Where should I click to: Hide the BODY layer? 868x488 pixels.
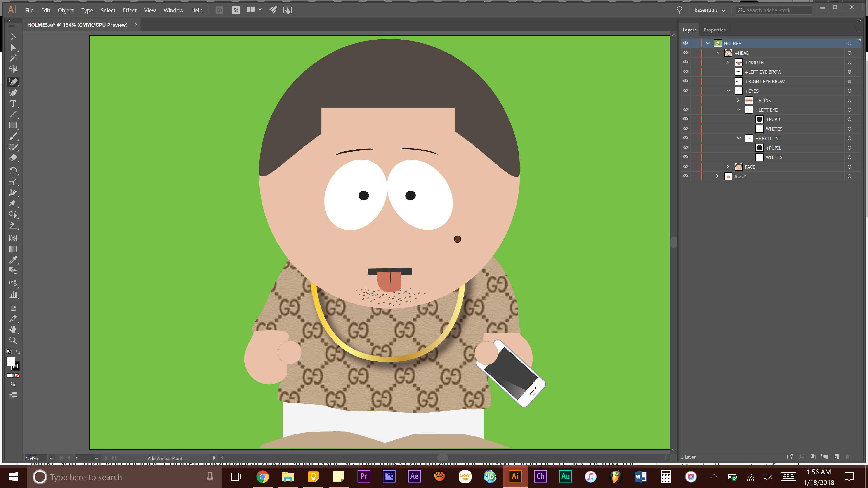pyautogui.click(x=685, y=176)
